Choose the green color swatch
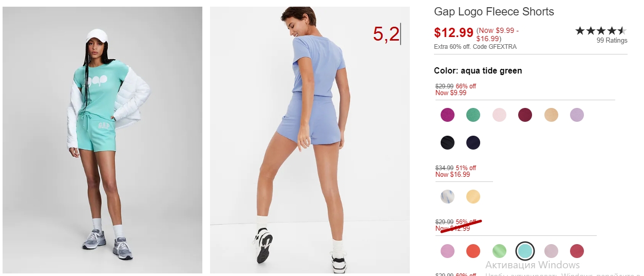 tap(473, 115)
